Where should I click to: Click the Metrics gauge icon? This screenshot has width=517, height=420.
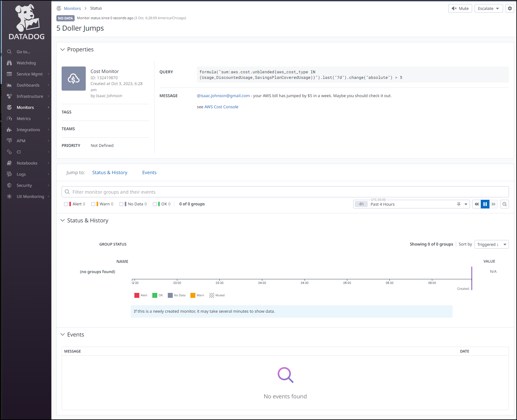click(x=10, y=118)
